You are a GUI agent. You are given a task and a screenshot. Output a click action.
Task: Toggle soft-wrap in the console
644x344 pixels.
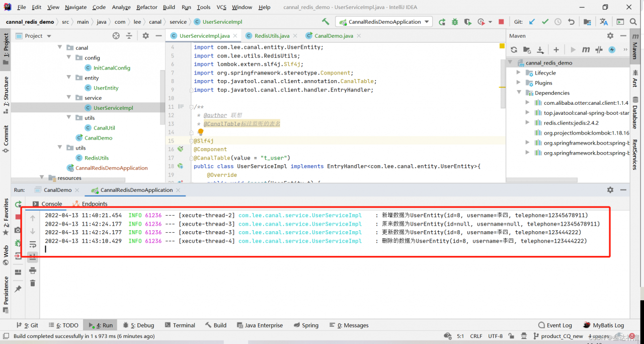click(x=33, y=244)
